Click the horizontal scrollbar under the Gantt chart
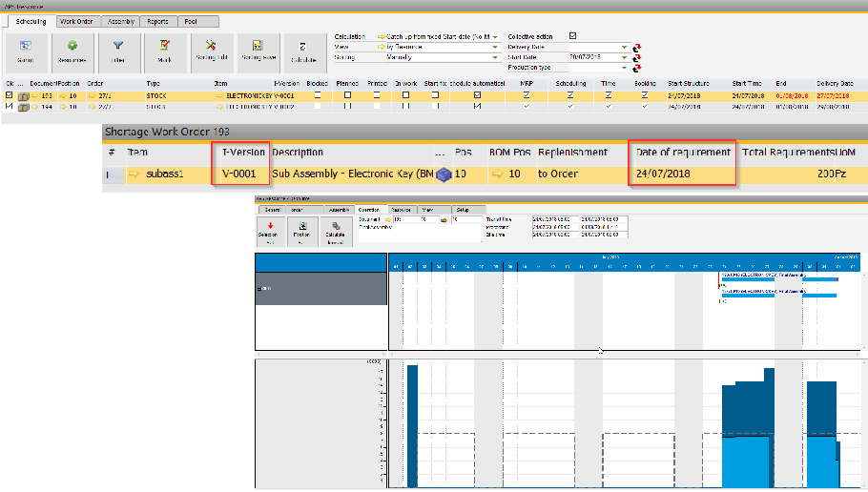Screen dimensions: 868x492 click(625, 354)
